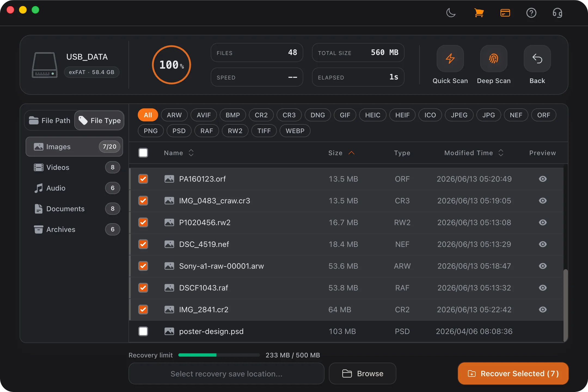The image size is (588, 392).
Task: Preview DSC_4519.nef with its eye icon
Action: 543,244
